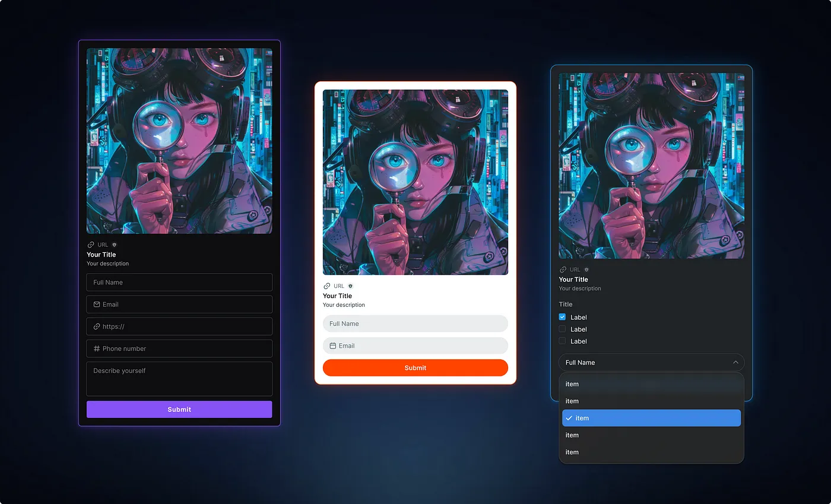Click "Your description" text in purple card
Image resolution: width=831 pixels, height=504 pixels.
tap(107, 264)
